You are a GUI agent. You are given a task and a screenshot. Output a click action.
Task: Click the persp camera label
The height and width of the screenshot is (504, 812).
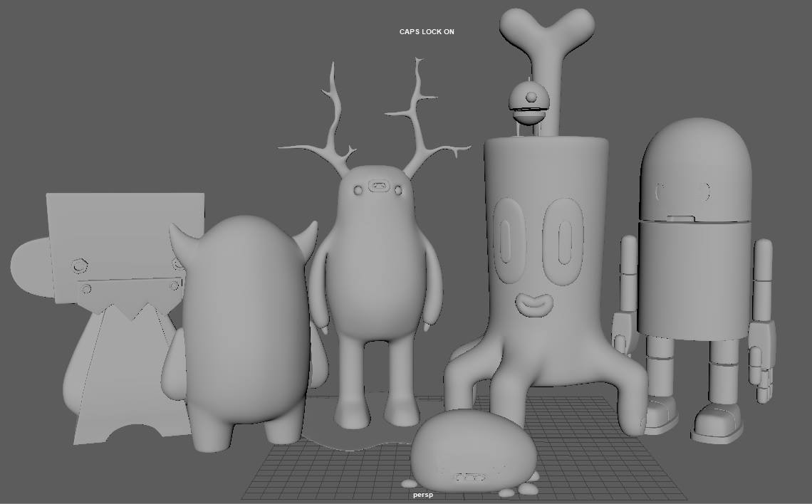coord(422,495)
